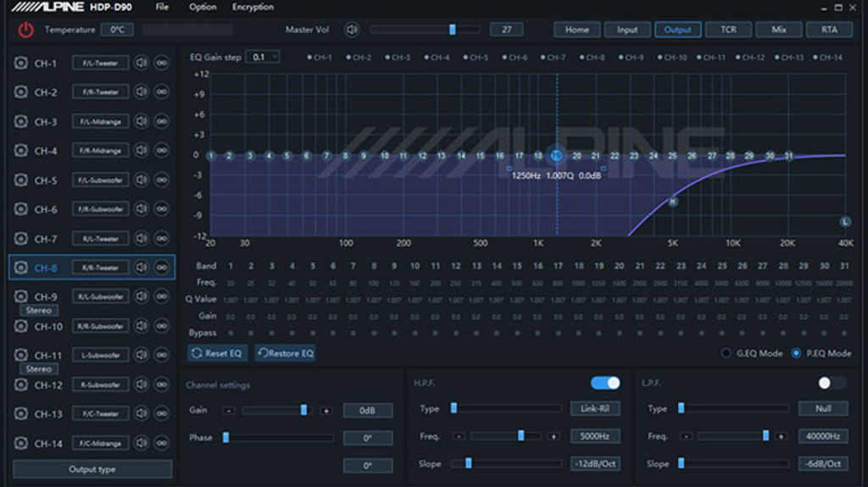
Task: Open the Mix page
Action: 779,30
